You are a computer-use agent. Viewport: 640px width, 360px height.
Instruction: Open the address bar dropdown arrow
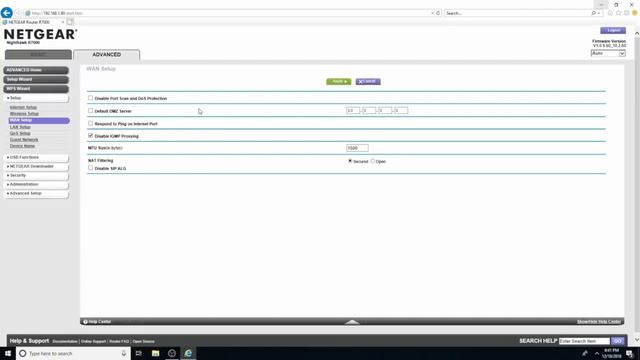(x=432, y=13)
